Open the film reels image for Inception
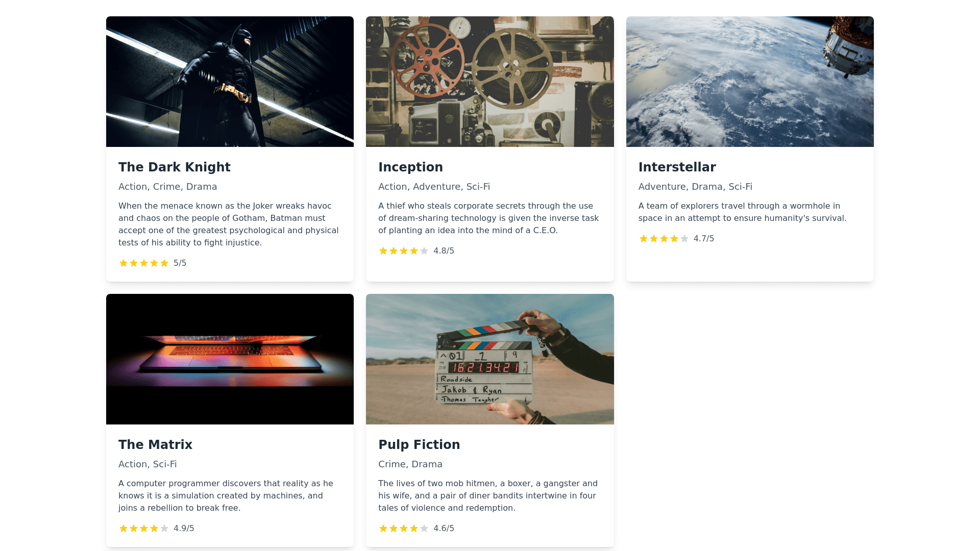The height and width of the screenshot is (551, 980). 490,82
